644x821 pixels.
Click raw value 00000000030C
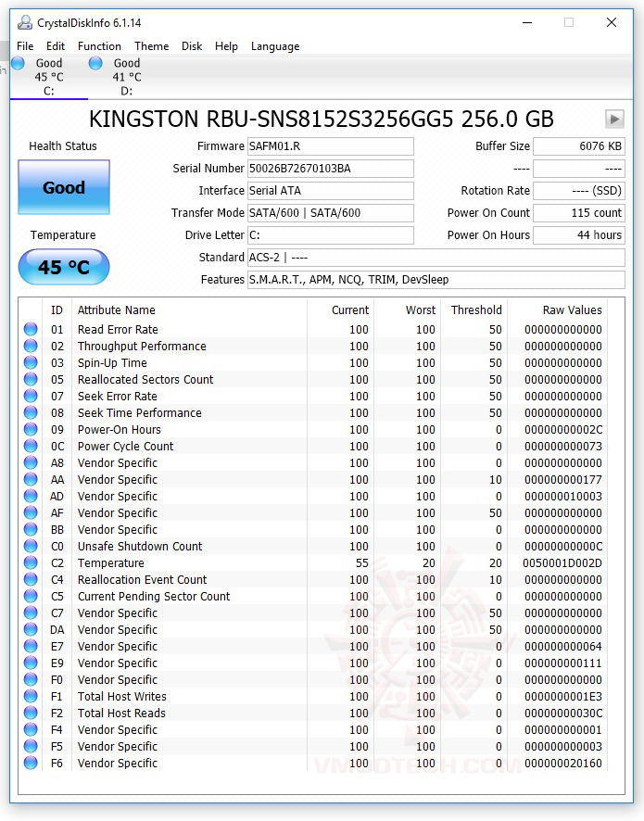[x=563, y=713]
